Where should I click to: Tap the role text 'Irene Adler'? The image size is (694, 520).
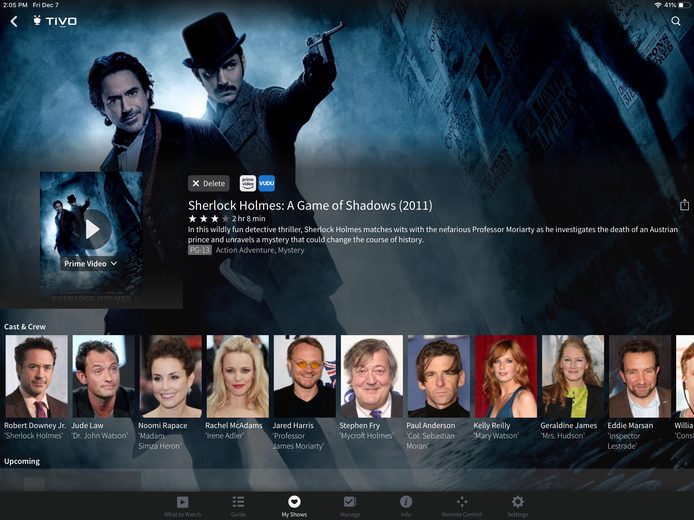click(224, 436)
